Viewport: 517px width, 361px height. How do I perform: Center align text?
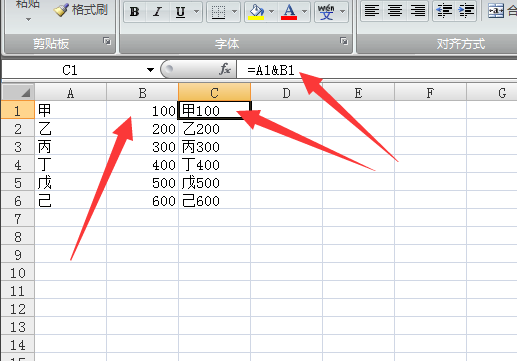coord(395,11)
